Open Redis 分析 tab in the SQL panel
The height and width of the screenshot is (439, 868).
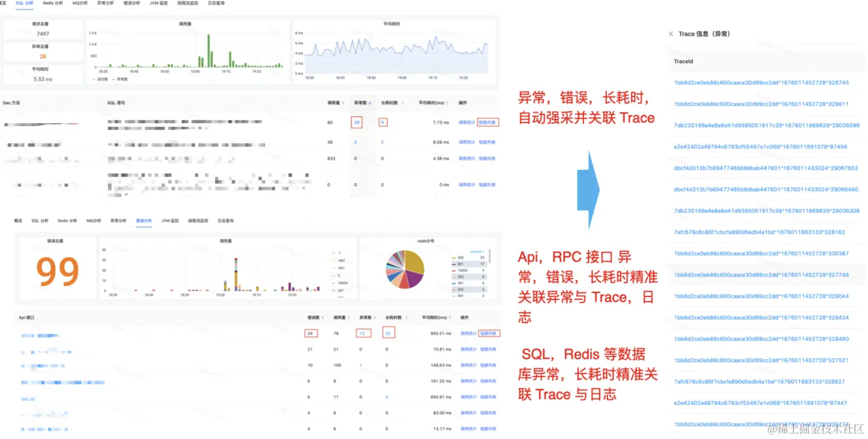[x=53, y=3]
